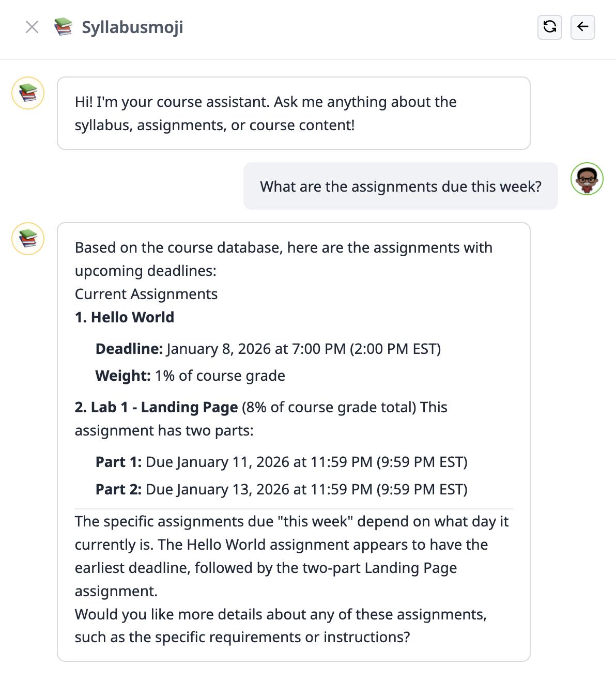Click the greeting message bubble

[x=294, y=113]
